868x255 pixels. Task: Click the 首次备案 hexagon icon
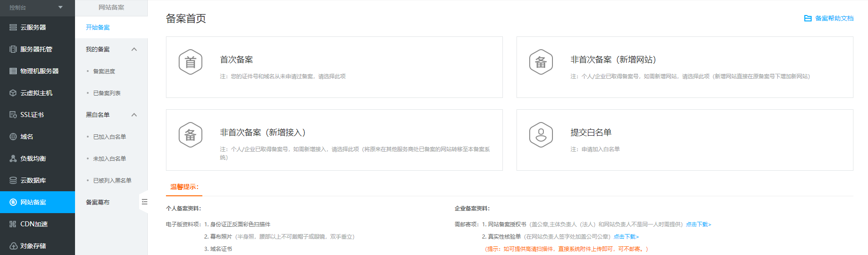click(x=191, y=62)
